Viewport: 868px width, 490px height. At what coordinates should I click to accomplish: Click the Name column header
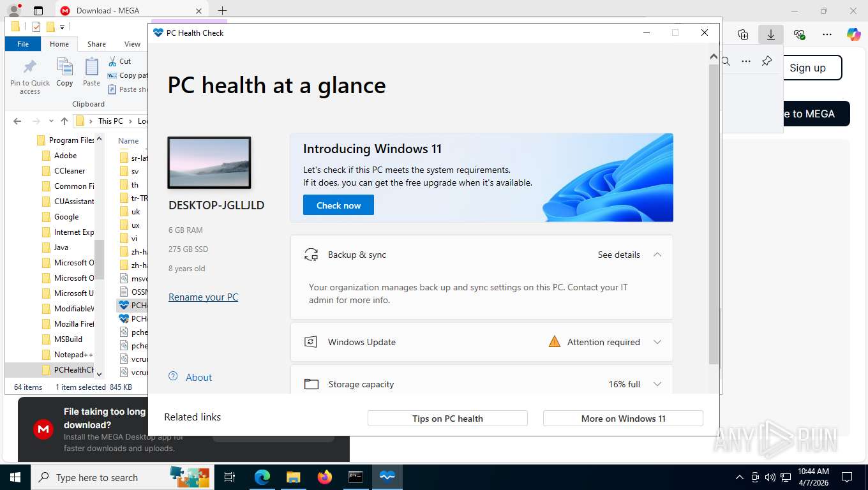[x=128, y=140]
